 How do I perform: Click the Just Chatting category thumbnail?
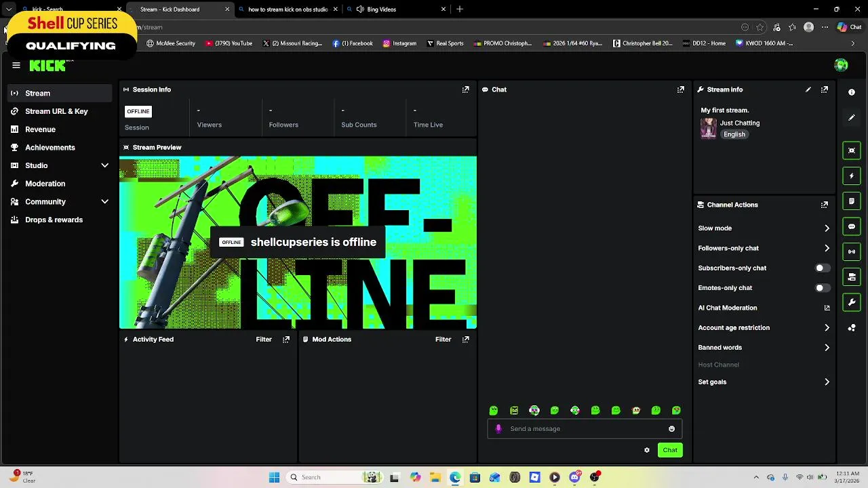[x=708, y=129]
